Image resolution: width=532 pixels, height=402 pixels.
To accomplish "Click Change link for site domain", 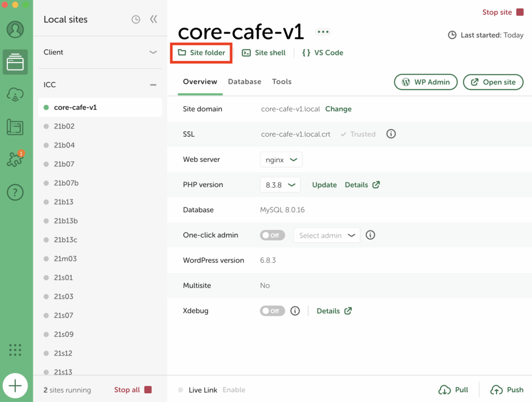I will [x=338, y=109].
